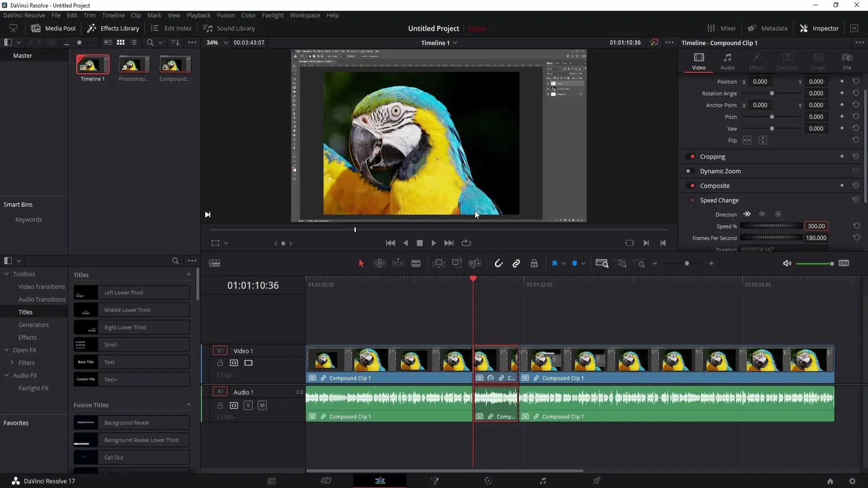Disable Video 1 track visibility
The image size is (868, 488).
click(x=248, y=363)
